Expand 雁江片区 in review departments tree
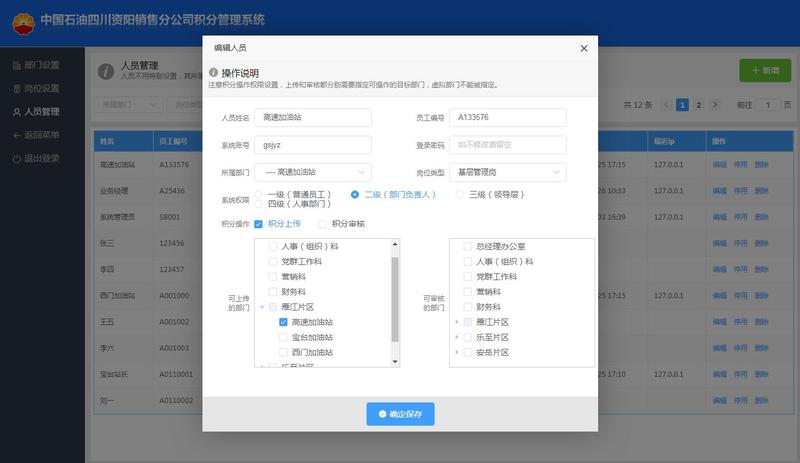The width and height of the screenshot is (800, 463). (x=457, y=322)
